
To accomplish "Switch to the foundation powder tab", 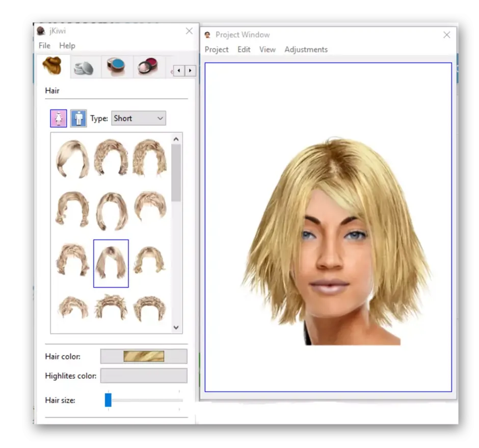I will point(84,68).
